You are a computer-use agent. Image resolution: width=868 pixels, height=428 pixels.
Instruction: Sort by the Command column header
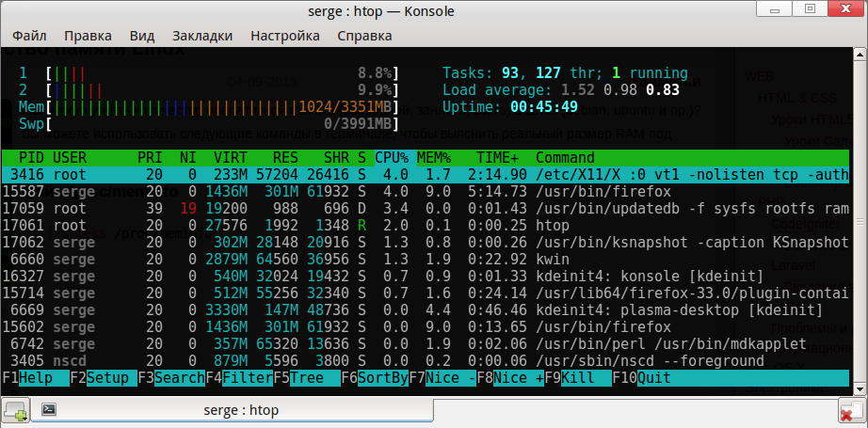pyautogui.click(x=565, y=158)
